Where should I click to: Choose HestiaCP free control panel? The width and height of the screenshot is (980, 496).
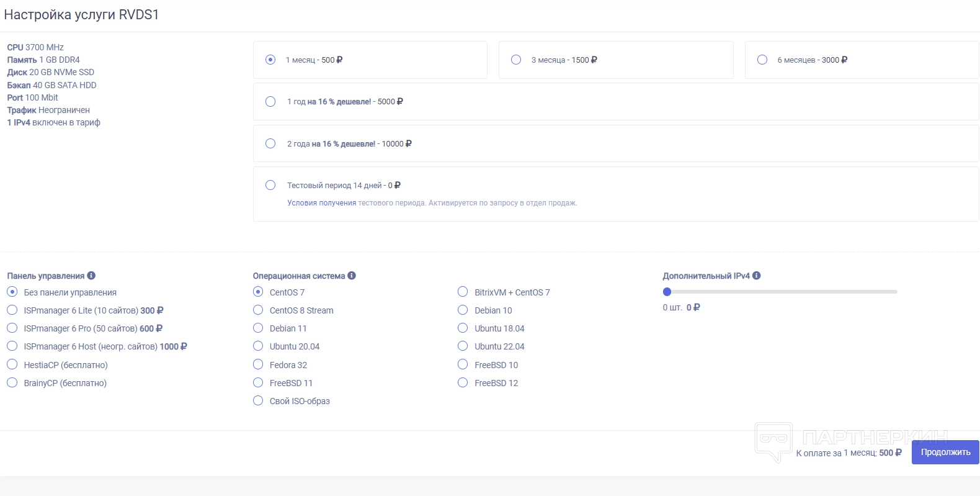[x=12, y=365]
